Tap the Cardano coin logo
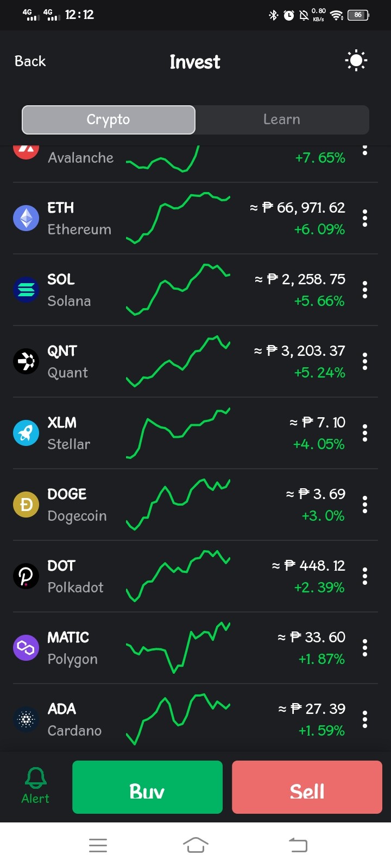The image size is (391, 868). [x=26, y=719]
